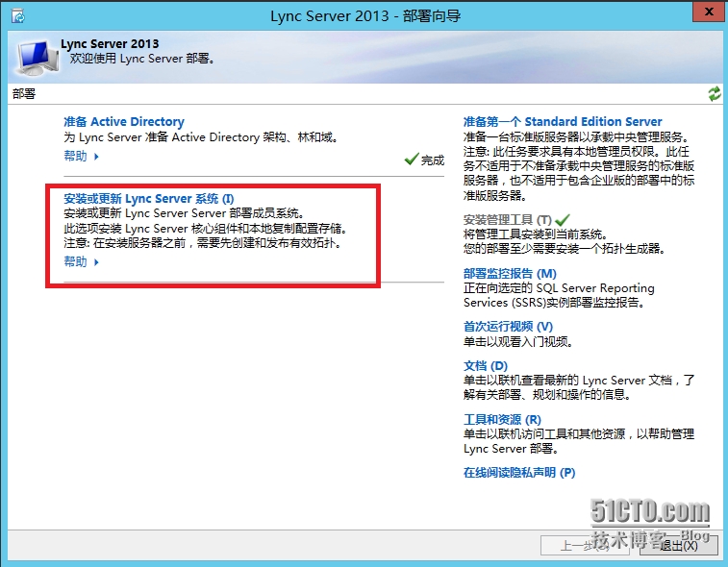
Task: Click the green refresh icon
Action: point(715,94)
